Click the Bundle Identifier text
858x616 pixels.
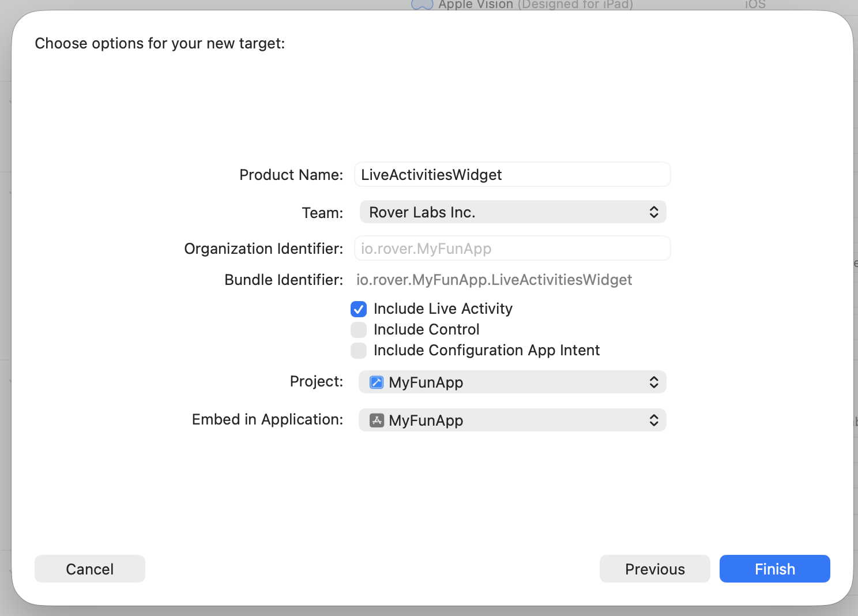(494, 280)
